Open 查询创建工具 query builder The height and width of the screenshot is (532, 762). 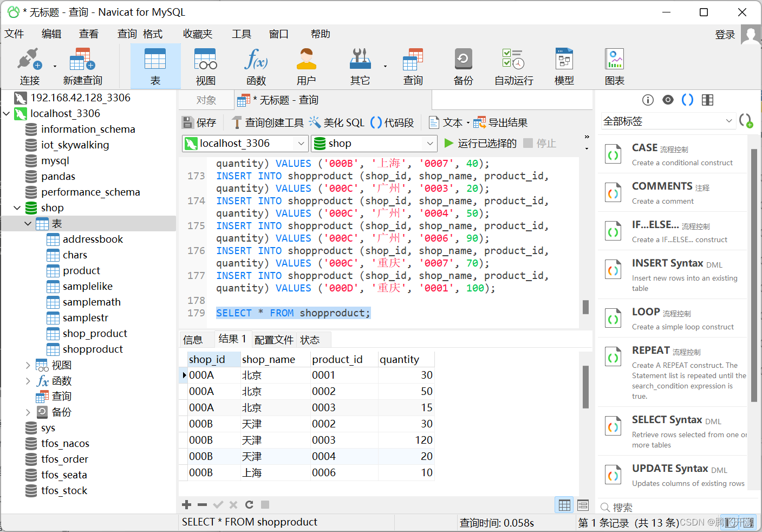(x=268, y=122)
